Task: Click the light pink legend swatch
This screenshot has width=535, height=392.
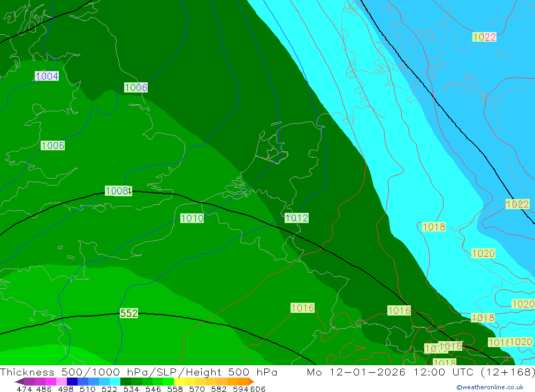Action: 62,381
